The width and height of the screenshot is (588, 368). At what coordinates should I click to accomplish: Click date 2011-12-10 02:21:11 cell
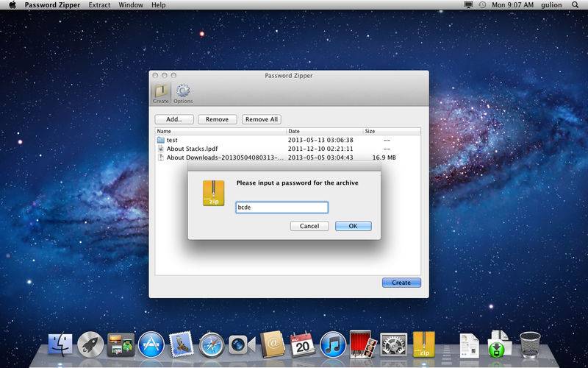click(x=320, y=149)
